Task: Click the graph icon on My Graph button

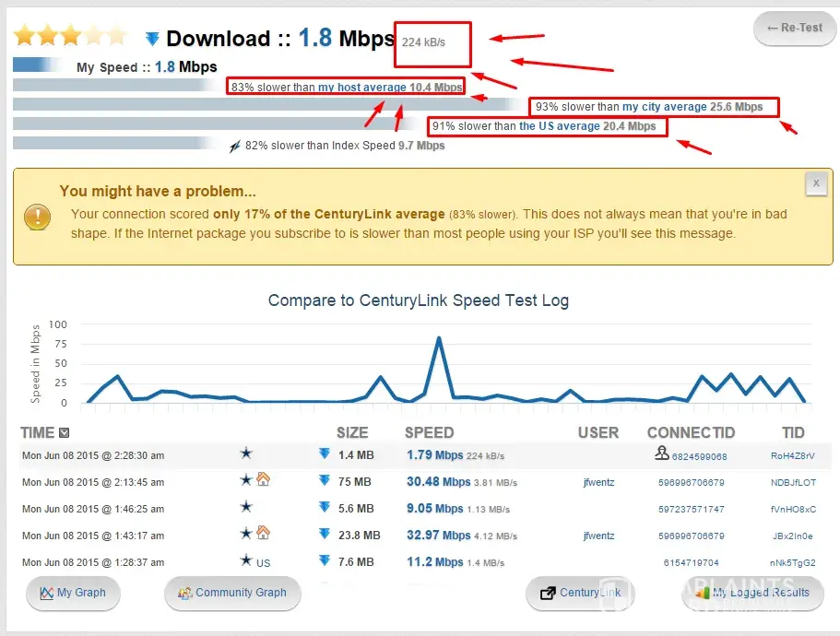Action: (47, 594)
